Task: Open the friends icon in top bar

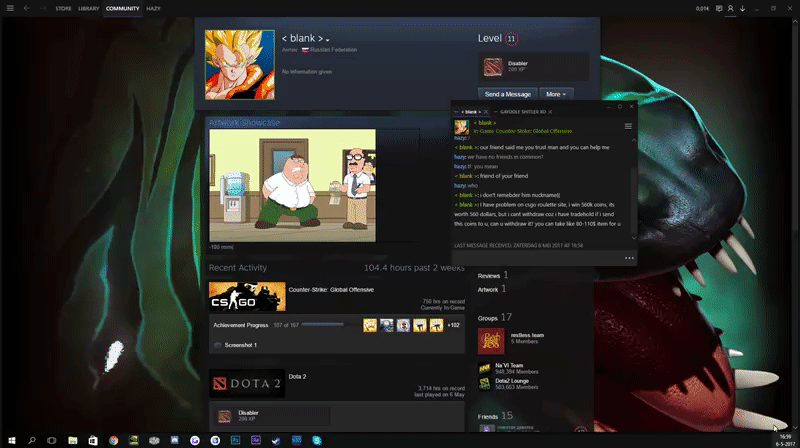Action: pos(731,9)
